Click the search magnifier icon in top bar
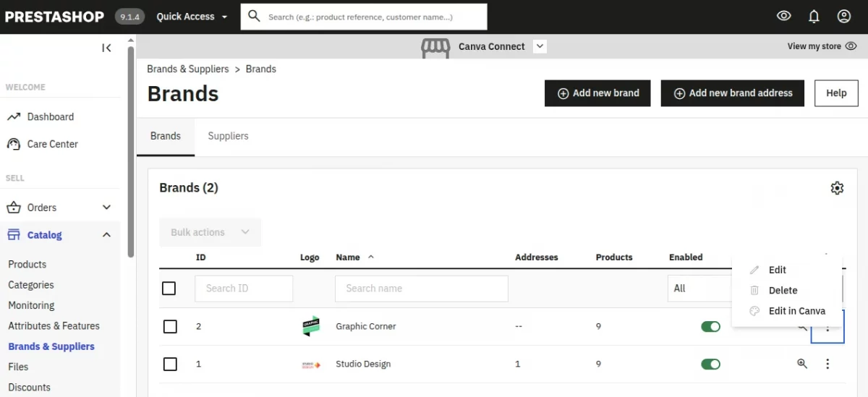 [254, 16]
